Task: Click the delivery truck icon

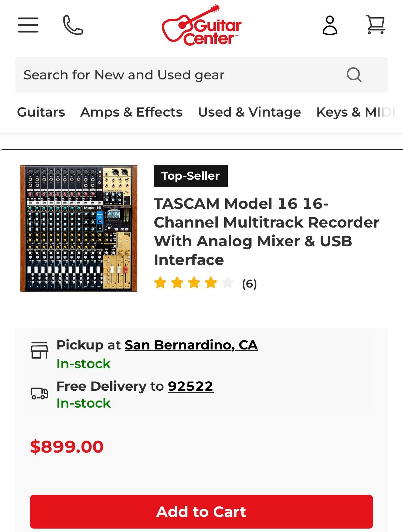Action: pos(39,393)
